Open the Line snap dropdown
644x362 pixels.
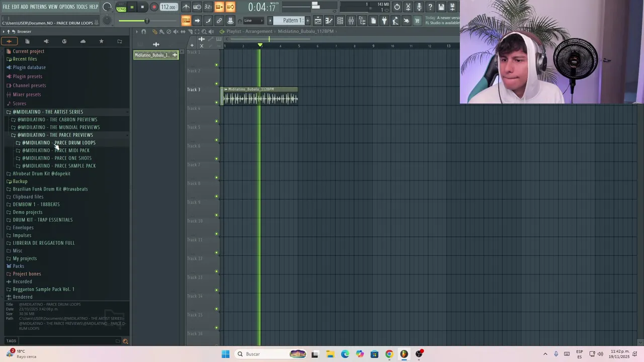[x=254, y=21]
